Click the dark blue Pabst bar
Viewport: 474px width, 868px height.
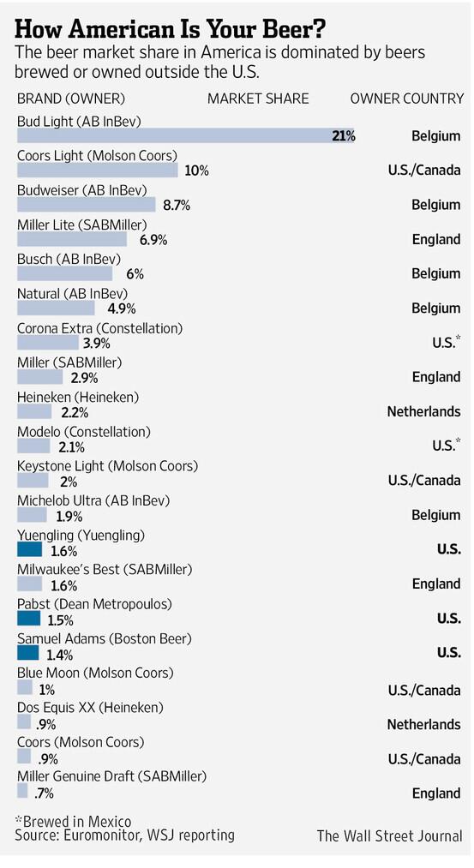point(29,619)
